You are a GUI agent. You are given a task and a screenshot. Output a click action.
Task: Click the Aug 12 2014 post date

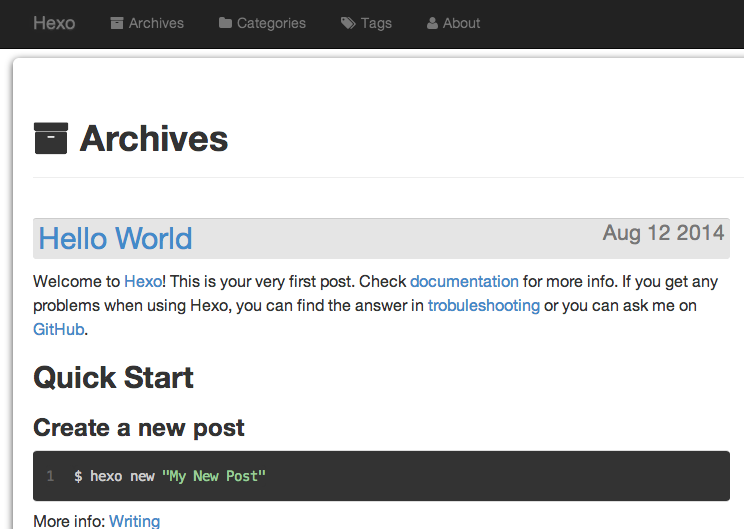point(663,233)
